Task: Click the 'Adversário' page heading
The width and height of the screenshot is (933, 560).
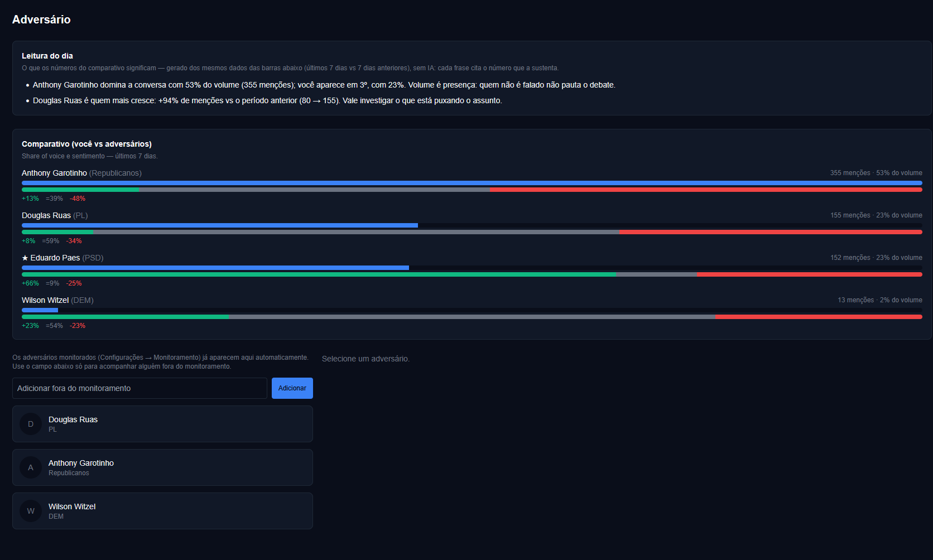Action: [x=41, y=20]
